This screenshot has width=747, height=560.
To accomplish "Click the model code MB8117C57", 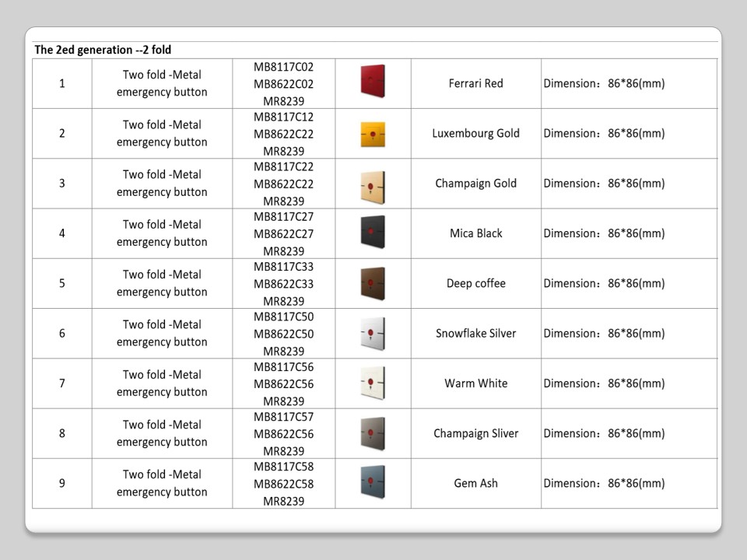I will [x=283, y=416].
